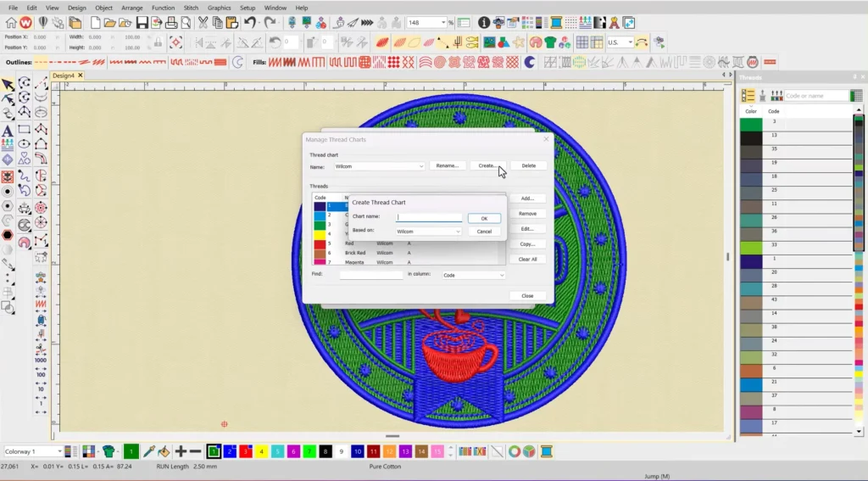Select the Satin fill stitch type
Image resolution: width=868 pixels, height=481 pixels.
(275, 62)
